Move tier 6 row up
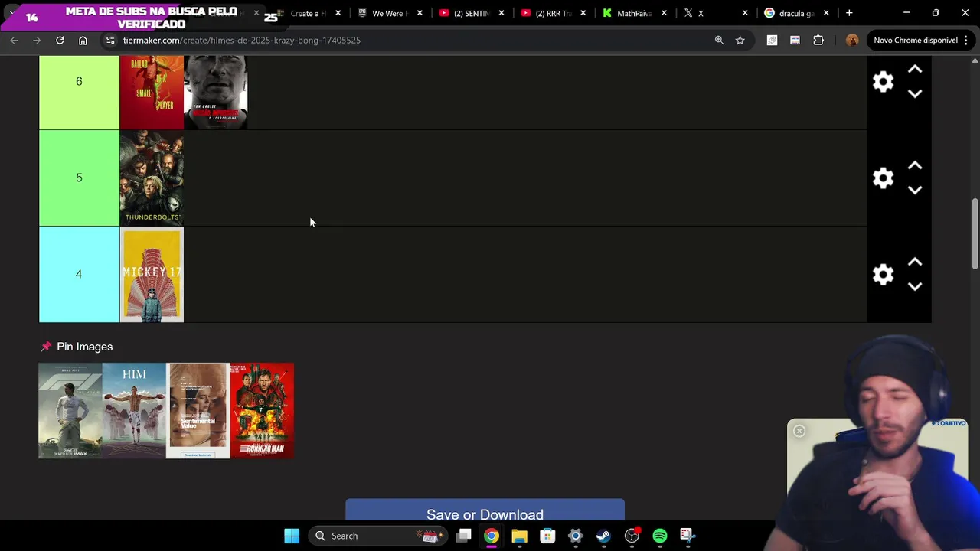Image resolution: width=980 pixels, height=551 pixels. [915, 70]
